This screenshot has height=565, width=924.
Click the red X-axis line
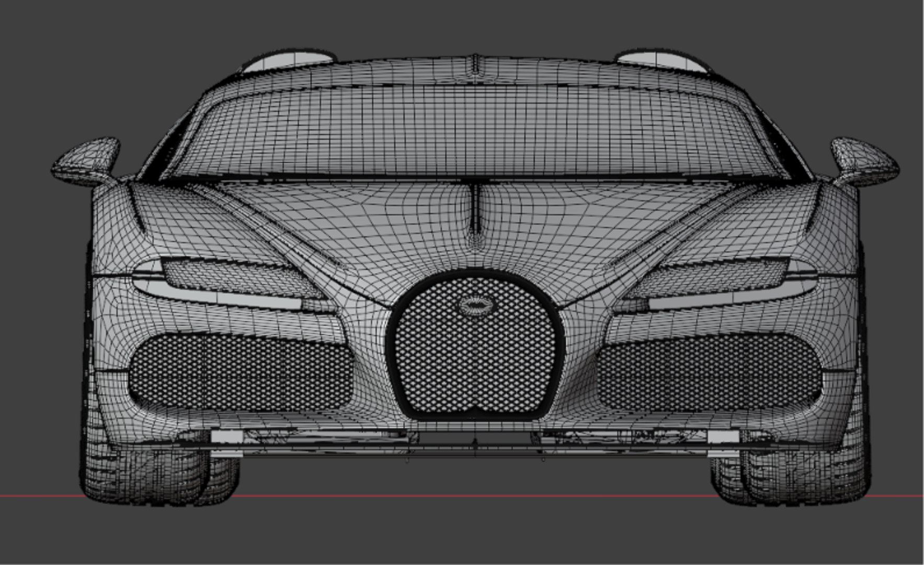pos(462,496)
